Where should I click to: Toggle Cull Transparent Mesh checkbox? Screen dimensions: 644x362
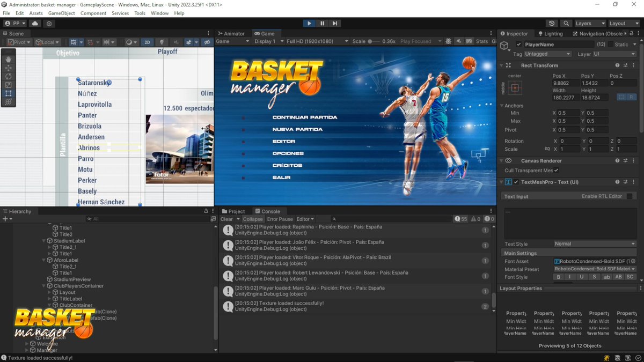click(557, 171)
